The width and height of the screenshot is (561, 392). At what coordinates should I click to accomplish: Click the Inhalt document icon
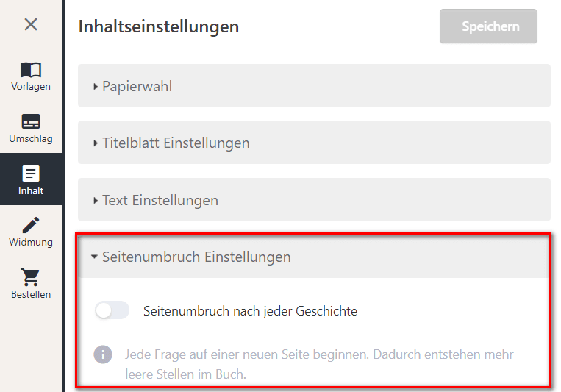coord(31,174)
